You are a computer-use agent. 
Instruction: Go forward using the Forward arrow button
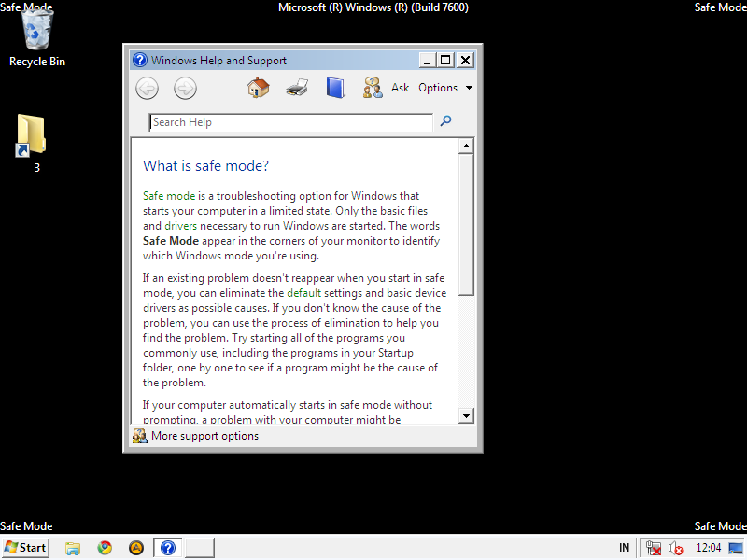tap(185, 88)
